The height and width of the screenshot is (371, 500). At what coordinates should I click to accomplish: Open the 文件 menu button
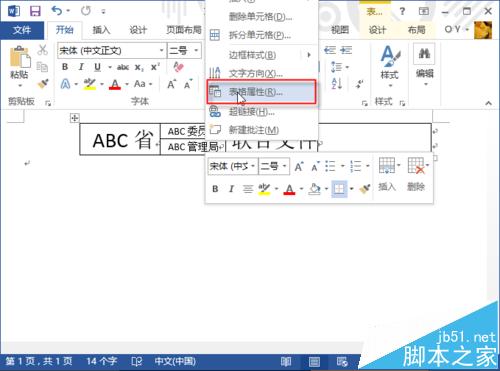coord(22,30)
